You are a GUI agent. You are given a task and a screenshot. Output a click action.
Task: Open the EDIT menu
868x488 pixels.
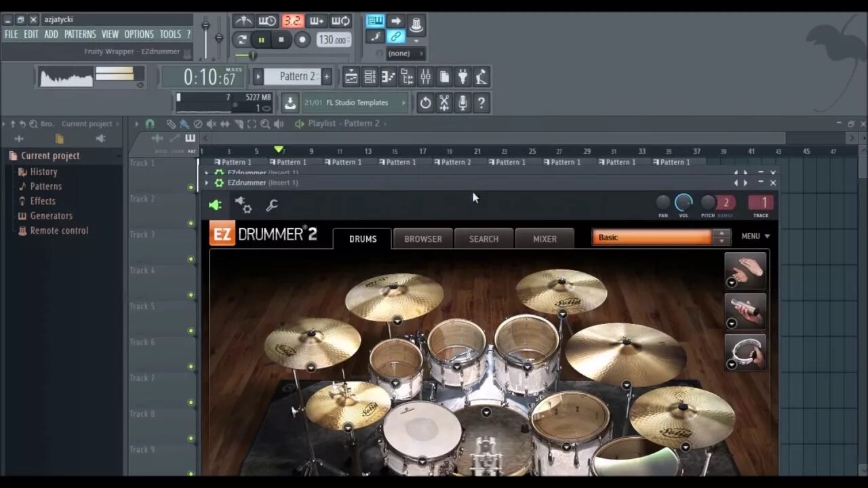31,34
